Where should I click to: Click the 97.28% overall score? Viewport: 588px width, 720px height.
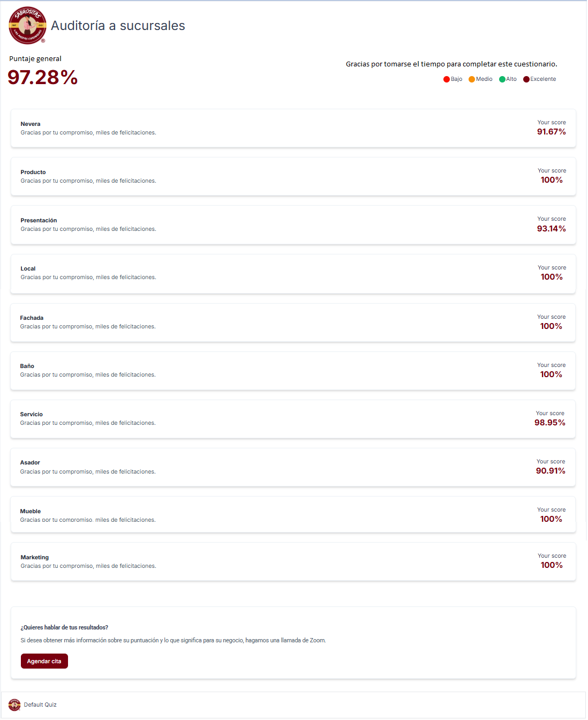43,77
